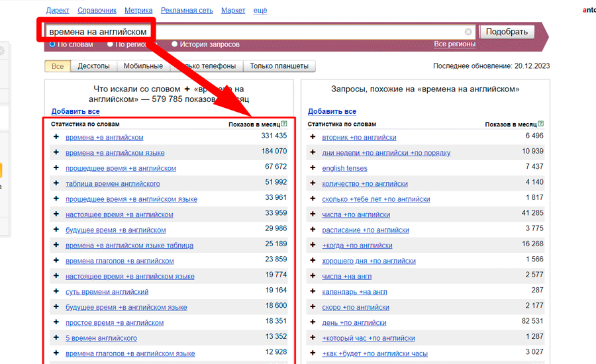Screen dimensions: 596x364
Task: Add 'времена +в английском' with plus icon
Action: point(56,136)
